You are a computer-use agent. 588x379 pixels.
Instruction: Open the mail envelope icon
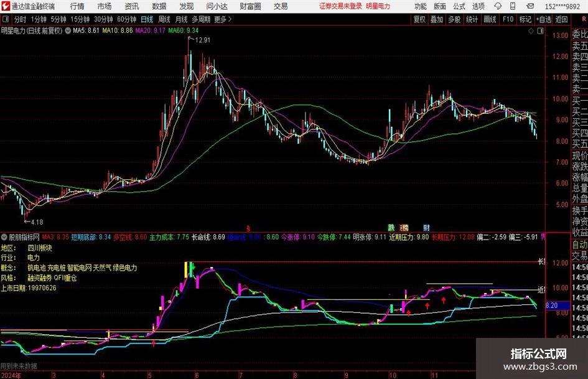pos(530,6)
